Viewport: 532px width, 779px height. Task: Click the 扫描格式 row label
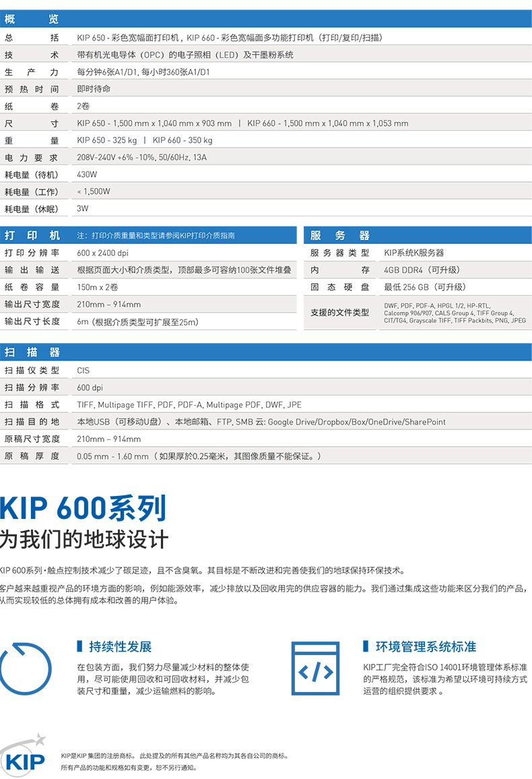(32, 405)
